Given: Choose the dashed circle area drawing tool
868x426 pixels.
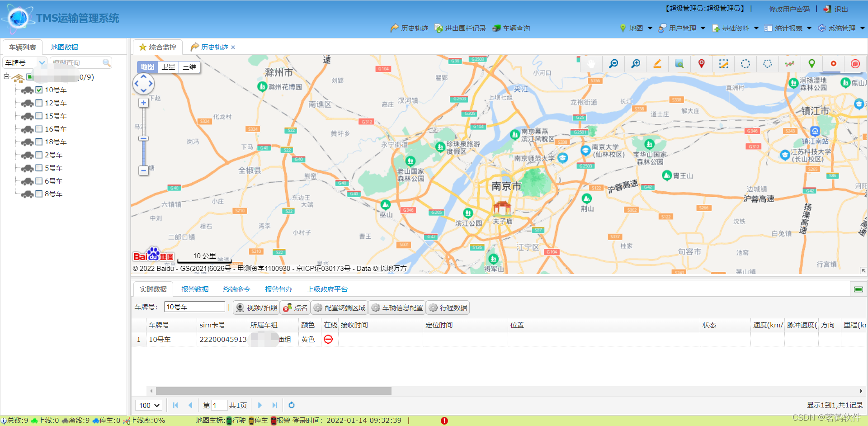Looking at the screenshot, I should pyautogui.click(x=745, y=64).
